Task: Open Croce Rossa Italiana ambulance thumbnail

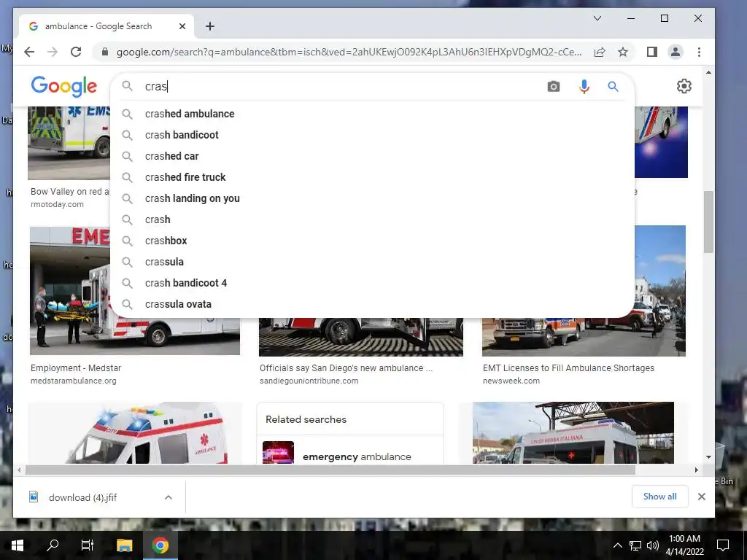Action: pos(573,433)
